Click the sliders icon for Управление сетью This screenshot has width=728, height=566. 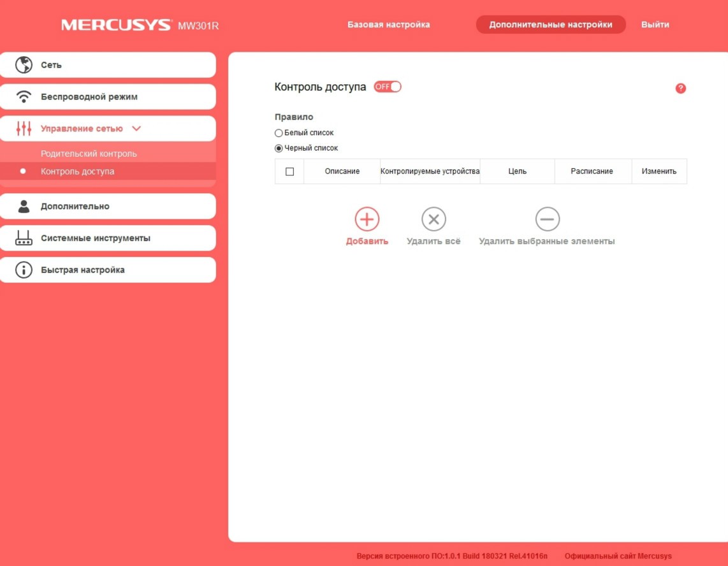[24, 129]
